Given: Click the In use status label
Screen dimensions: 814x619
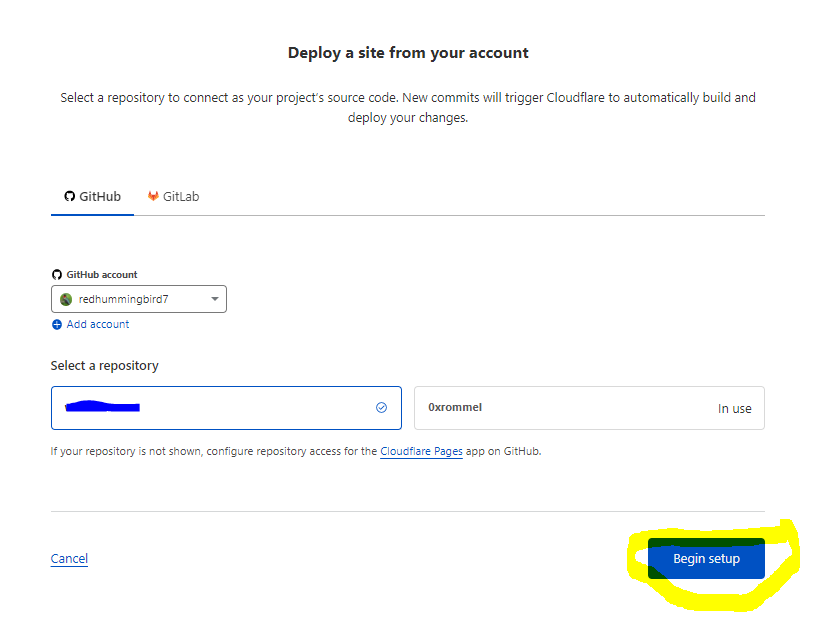Looking at the screenshot, I should 734,409.
